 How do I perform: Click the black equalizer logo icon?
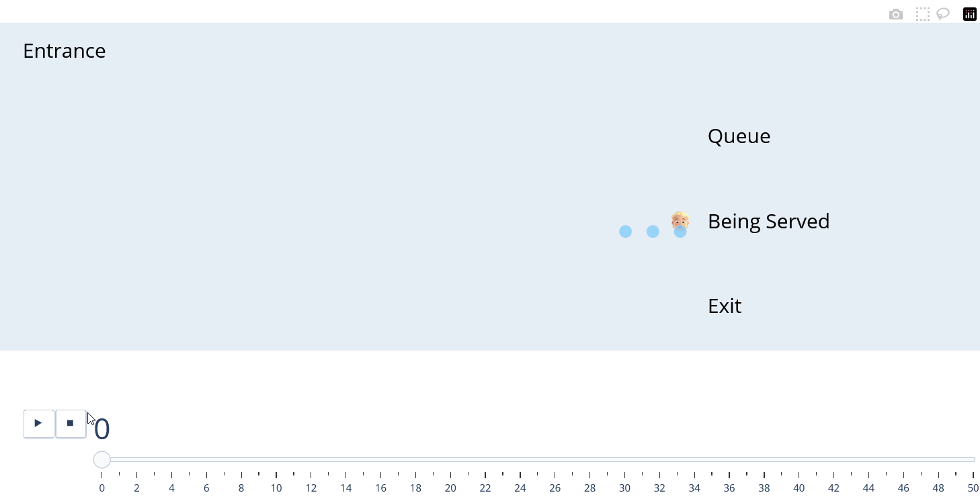[970, 13]
